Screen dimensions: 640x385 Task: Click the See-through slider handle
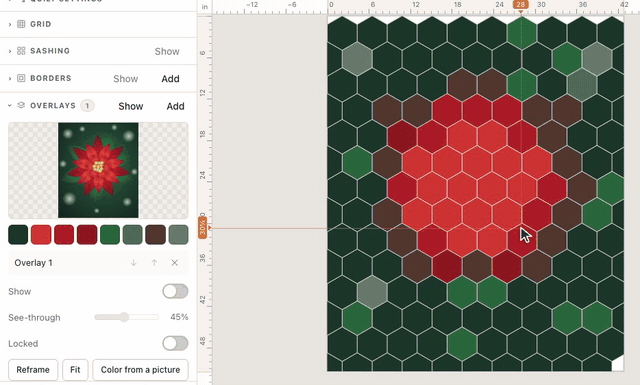point(124,317)
